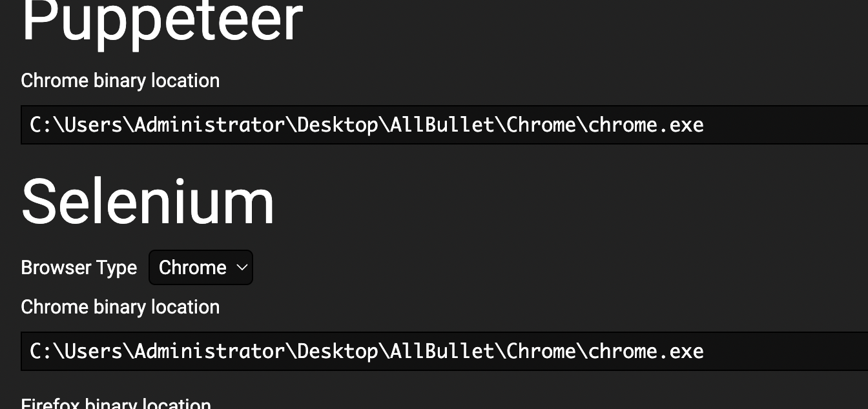
Task: Click the Firefox binary location label
Action: point(116,404)
